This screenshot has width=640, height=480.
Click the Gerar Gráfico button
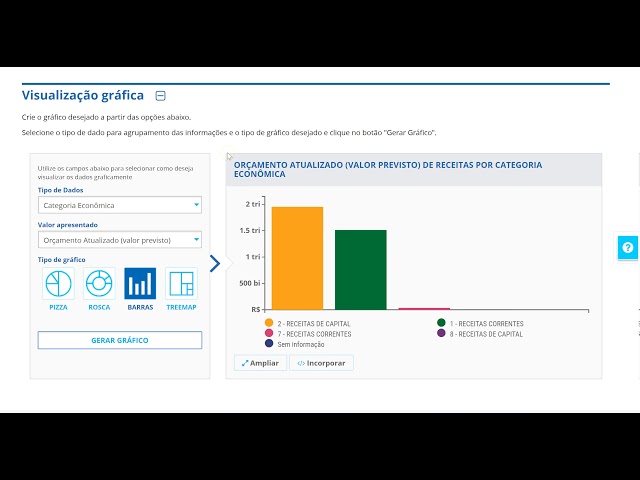pos(120,340)
